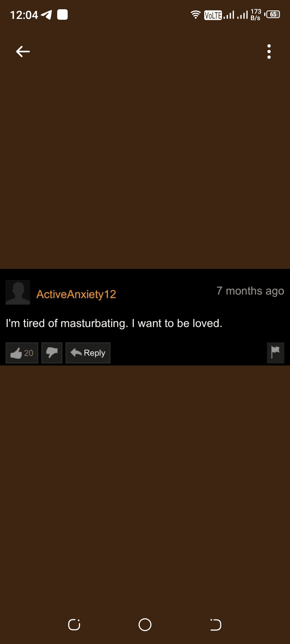290x644 pixels.
Task: Tap the white square notification icon
Action: tap(62, 15)
